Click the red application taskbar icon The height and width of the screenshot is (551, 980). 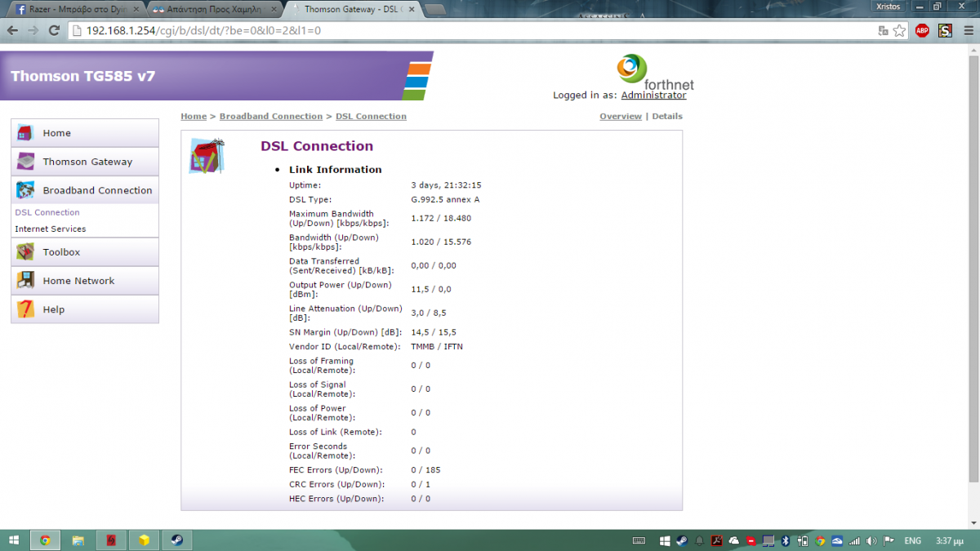coord(111,540)
